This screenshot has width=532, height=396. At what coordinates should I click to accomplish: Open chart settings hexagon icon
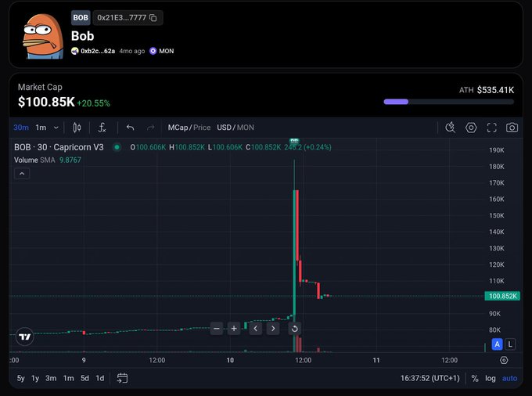471,128
